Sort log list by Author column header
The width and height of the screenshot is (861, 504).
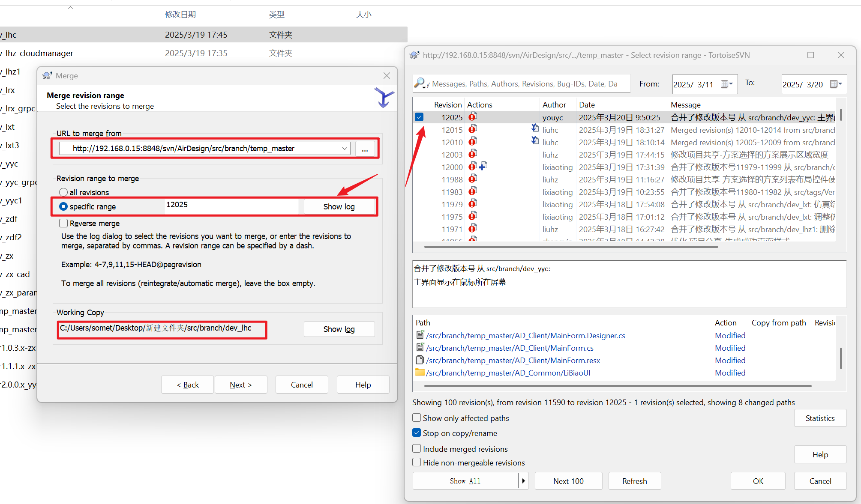click(554, 105)
